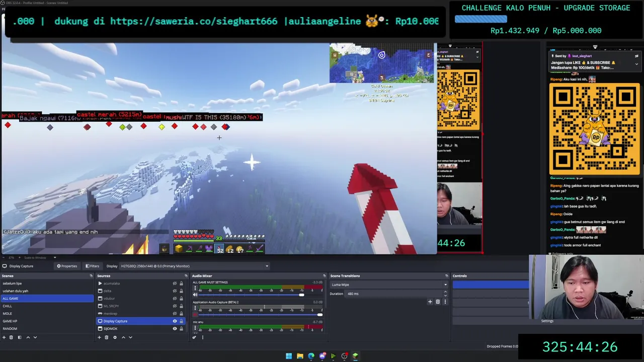Move selected scene down
Image resolution: width=644 pixels, height=362 pixels.
[35, 337]
